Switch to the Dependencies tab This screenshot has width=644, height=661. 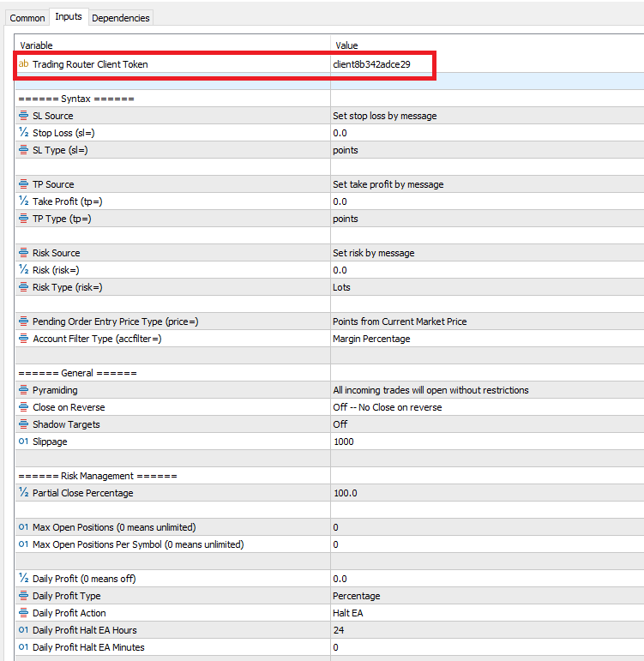(x=120, y=17)
